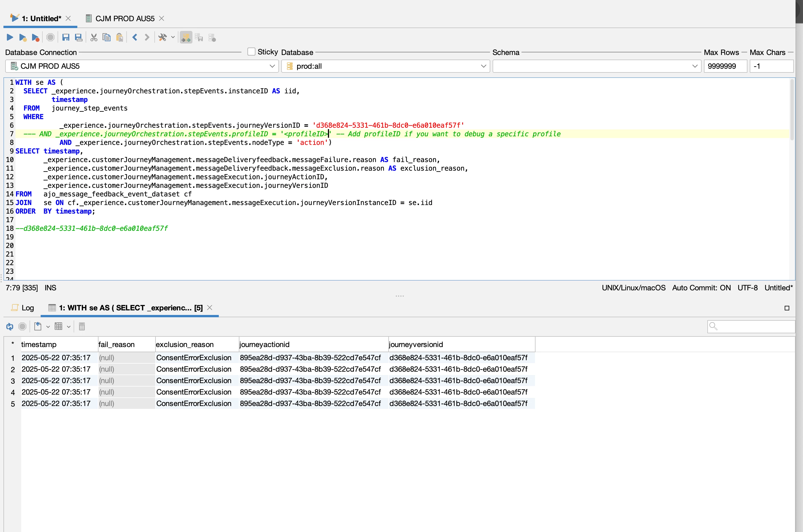Viewport: 803px width, 532px height.
Task: Maximize results pane with square toggle
Action: 787,308
